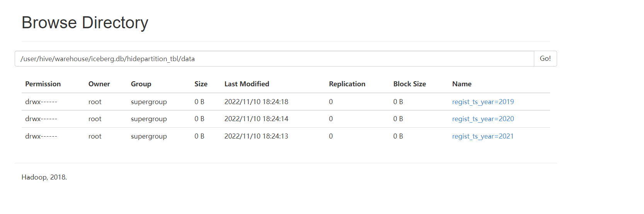
Task: Click the 2022/11/10 18:24:14 modified timestamp
Action: [x=256, y=119]
